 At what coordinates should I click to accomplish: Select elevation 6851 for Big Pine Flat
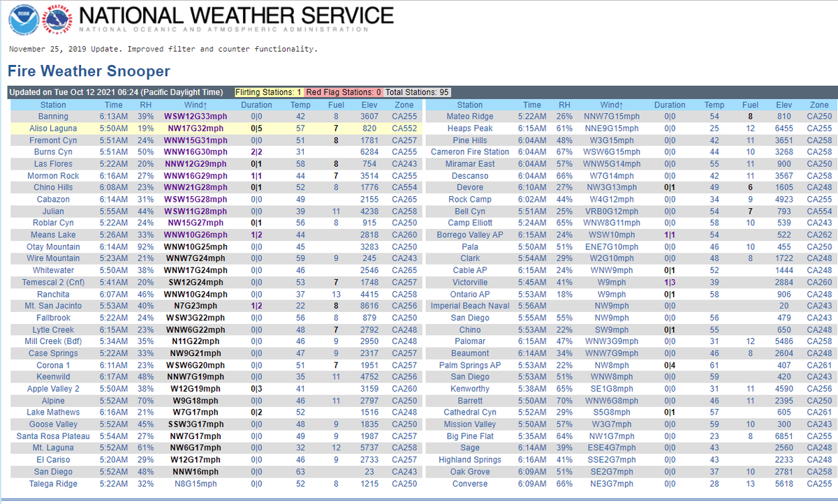pos(784,436)
